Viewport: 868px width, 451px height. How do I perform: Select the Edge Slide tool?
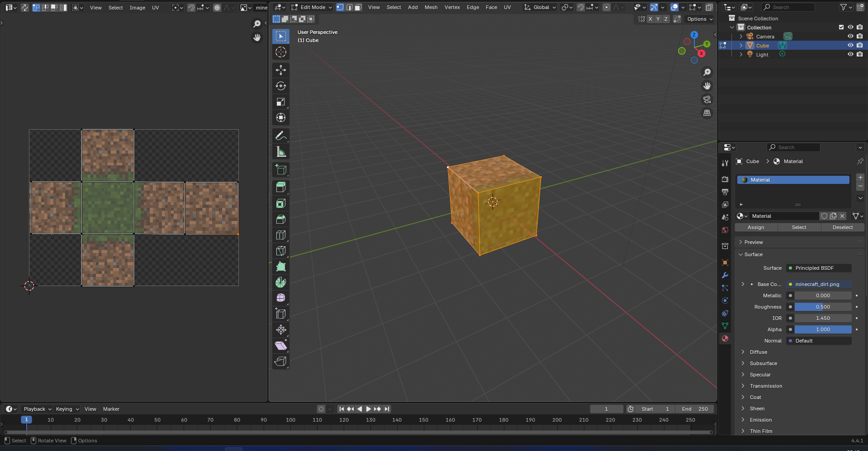coord(281,314)
